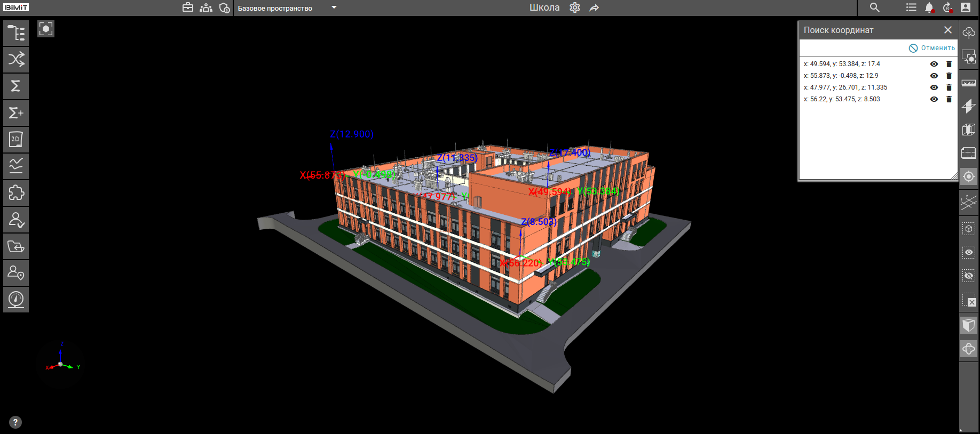Open the user account menu
This screenshot has height=434, width=980.
point(965,7)
